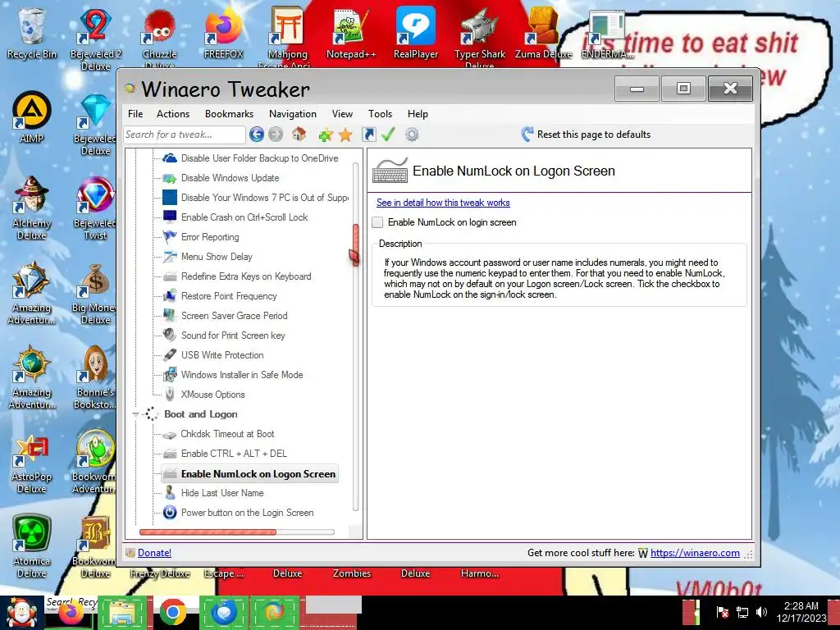Screen dimensions: 840x630
Task: Click the Santa Start button on taskbar
Action: click(21, 613)
